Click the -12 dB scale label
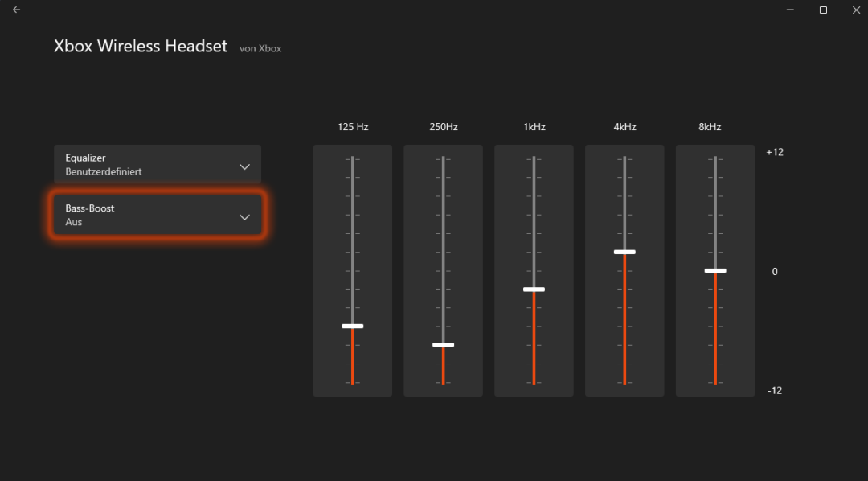868x481 pixels. (x=774, y=389)
